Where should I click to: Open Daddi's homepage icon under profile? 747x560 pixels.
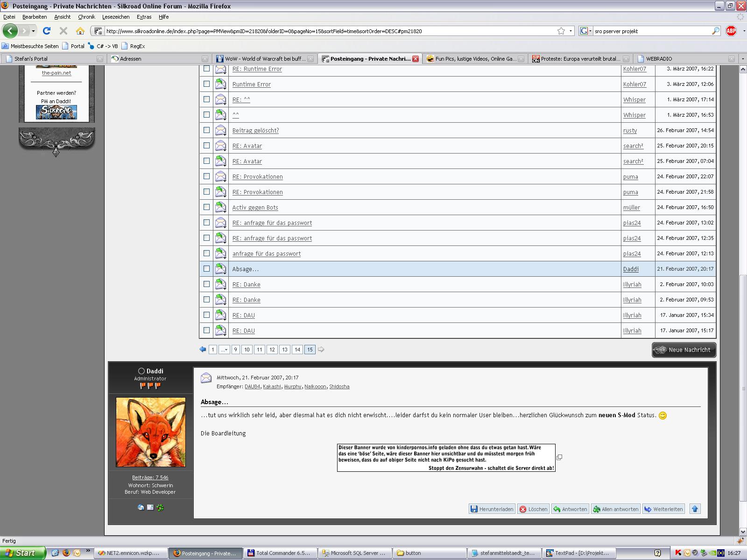click(141, 508)
